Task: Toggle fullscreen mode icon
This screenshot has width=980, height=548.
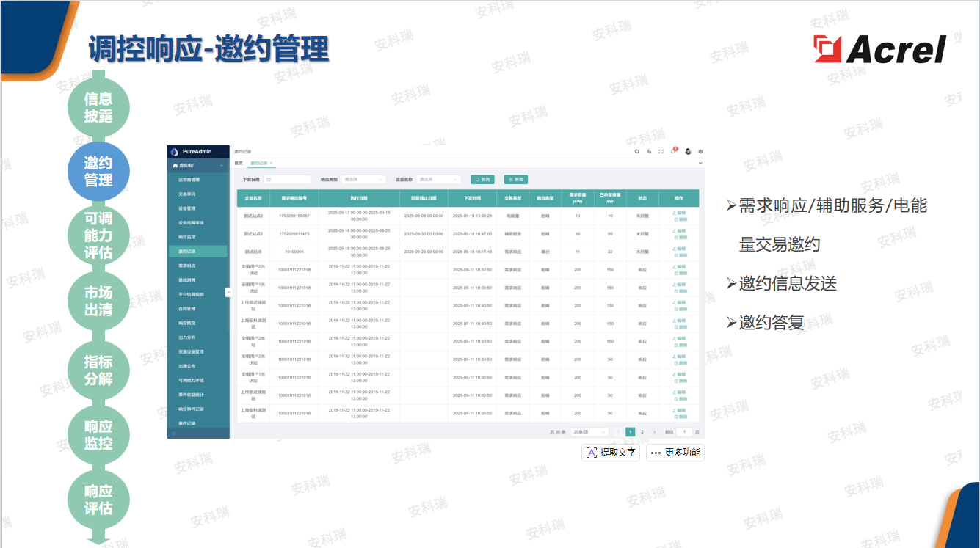Action: click(661, 152)
